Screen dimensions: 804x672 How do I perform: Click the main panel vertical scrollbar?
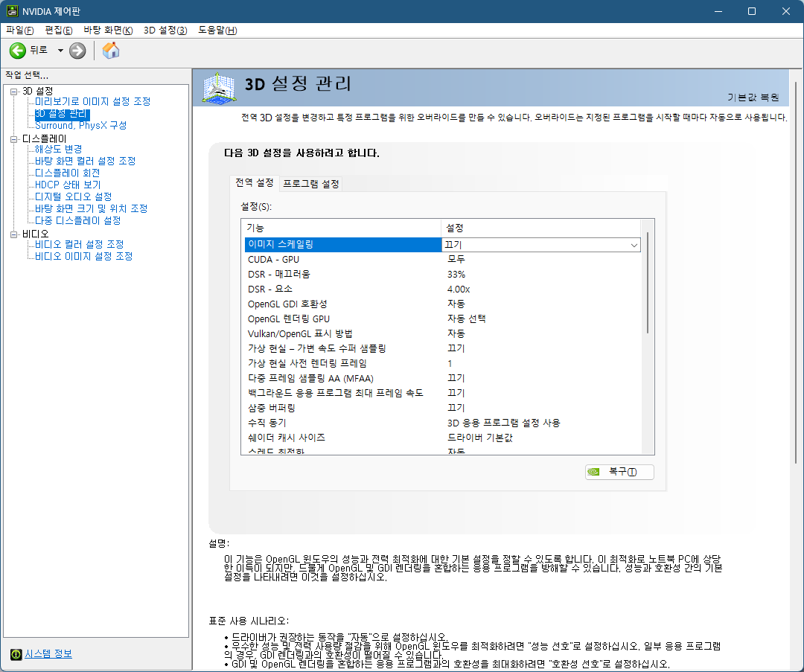tap(796, 272)
